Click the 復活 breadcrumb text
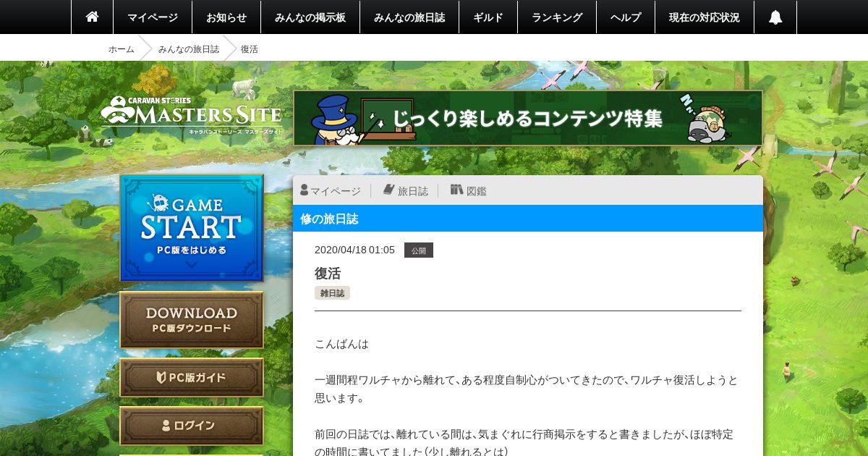This screenshot has width=868, height=456. [250, 49]
